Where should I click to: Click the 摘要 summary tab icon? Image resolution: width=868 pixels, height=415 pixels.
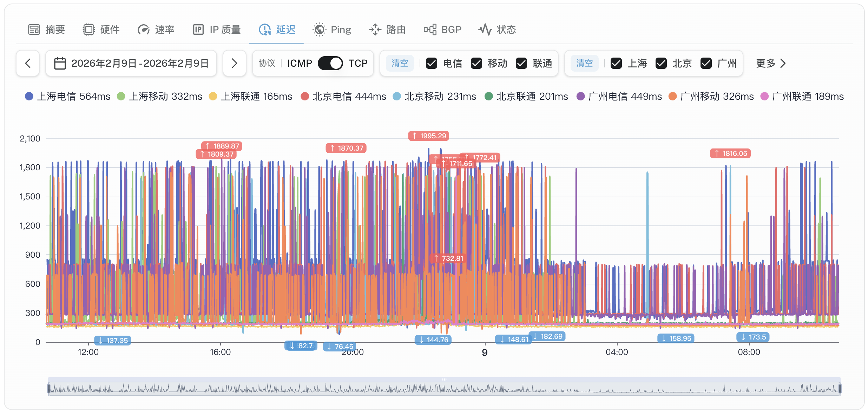coord(34,29)
